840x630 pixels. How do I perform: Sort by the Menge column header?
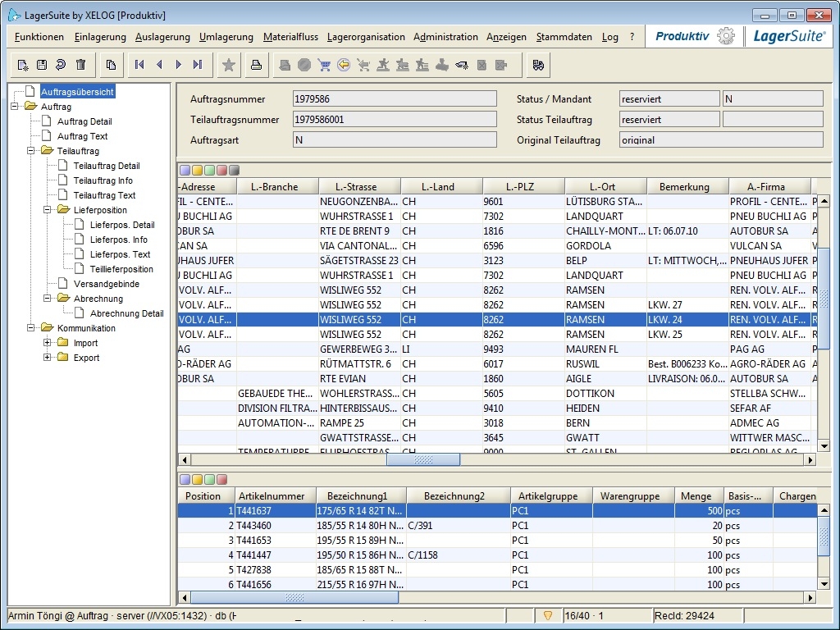point(699,496)
